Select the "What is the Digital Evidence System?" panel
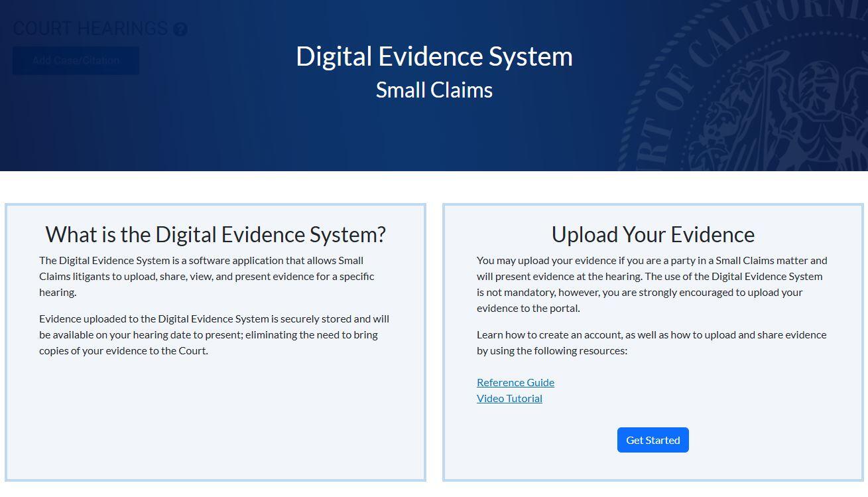This screenshot has width=868, height=497. 216,341
